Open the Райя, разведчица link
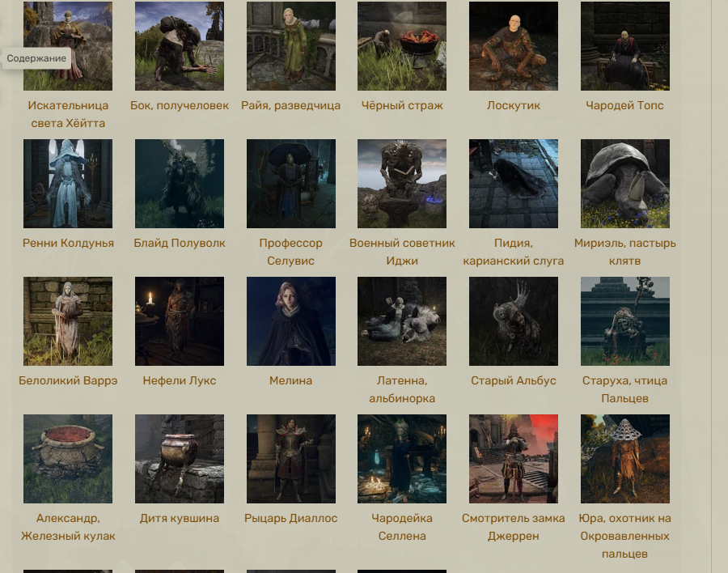728x573 pixels. click(x=290, y=105)
